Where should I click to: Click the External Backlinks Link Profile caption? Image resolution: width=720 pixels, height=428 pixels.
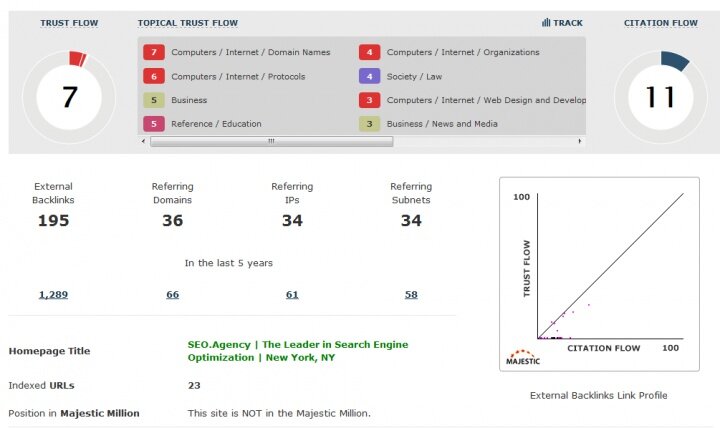coord(599,395)
